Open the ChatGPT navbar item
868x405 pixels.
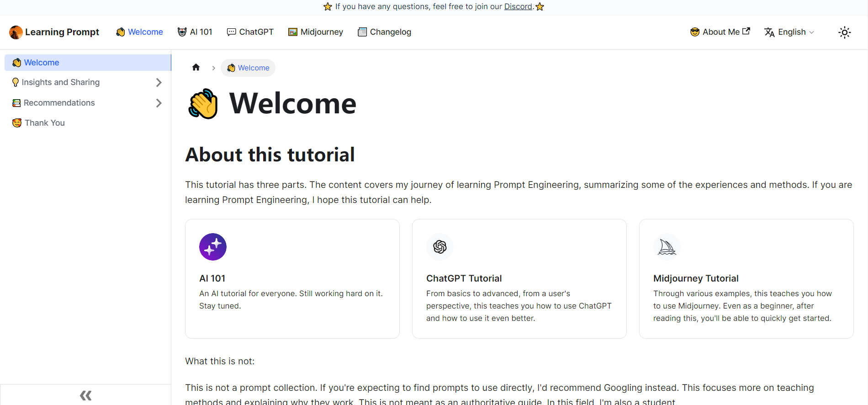tap(250, 32)
